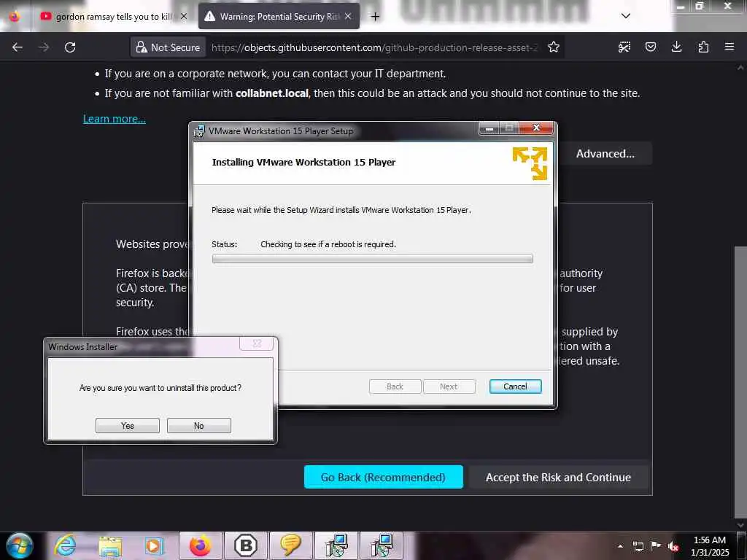747x560 pixels.
Task: Show hidden system tray icons
Action: tap(620, 546)
